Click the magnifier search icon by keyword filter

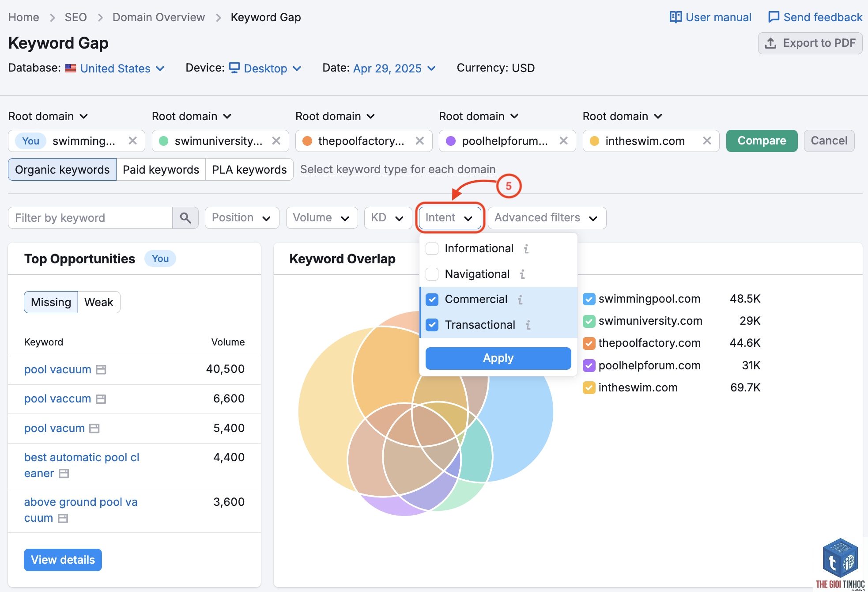(185, 218)
